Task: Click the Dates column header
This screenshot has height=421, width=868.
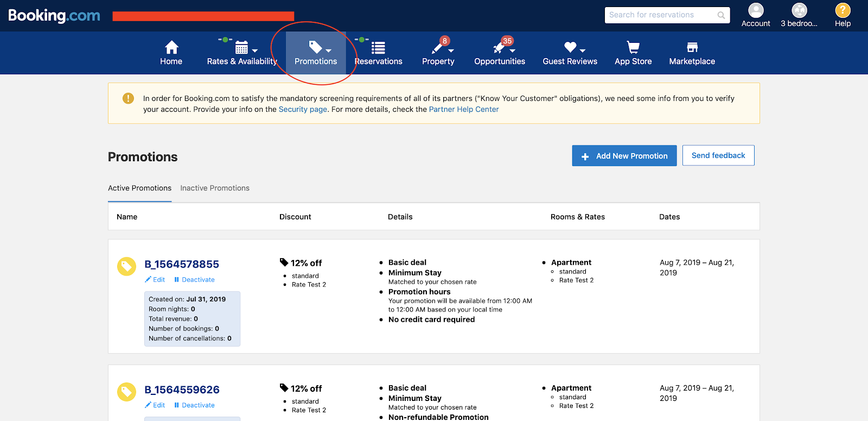Action: [x=669, y=216]
